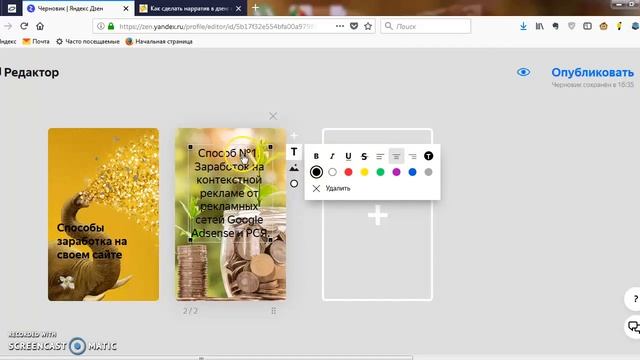The width and height of the screenshot is (640, 360).
Task: Remove the second narrative slide with X
Action: [273, 116]
